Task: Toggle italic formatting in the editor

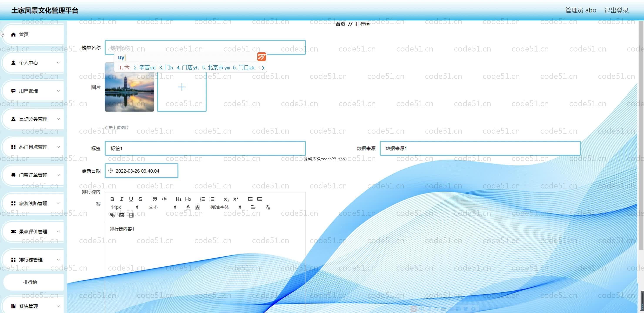Action: pyautogui.click(x=121, y=199)
